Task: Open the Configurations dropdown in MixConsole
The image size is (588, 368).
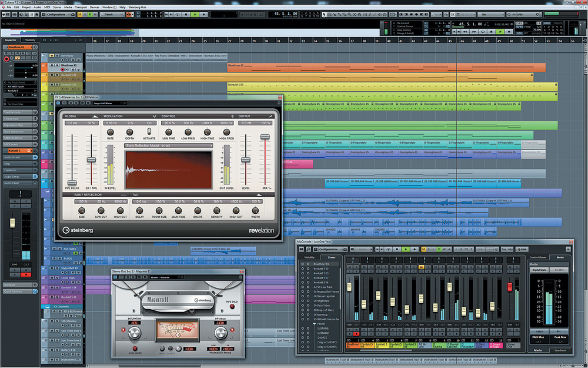Action: click(330, 249)
